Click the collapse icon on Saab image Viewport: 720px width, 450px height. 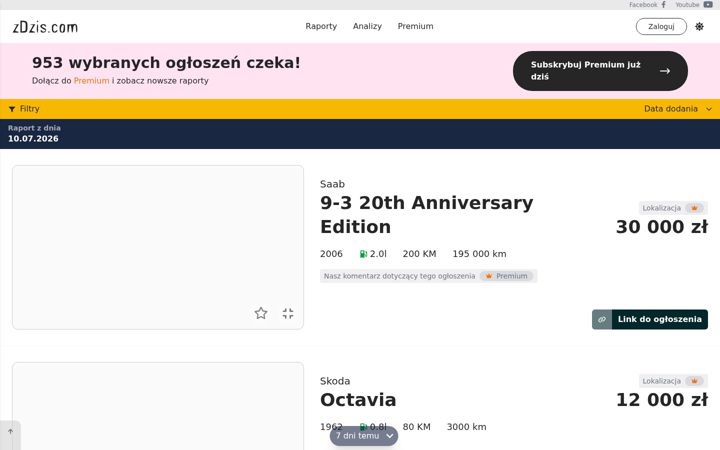tap(288, 313)
